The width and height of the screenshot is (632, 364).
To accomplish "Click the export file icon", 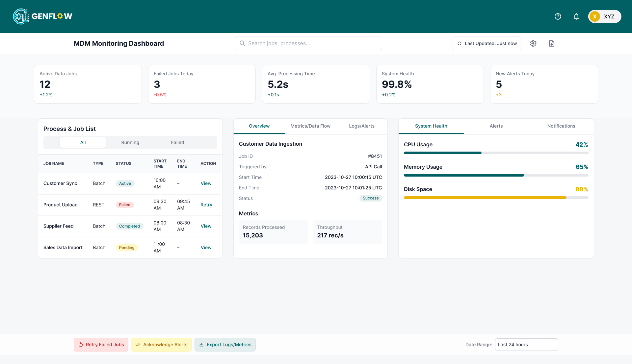I will 552,43.
